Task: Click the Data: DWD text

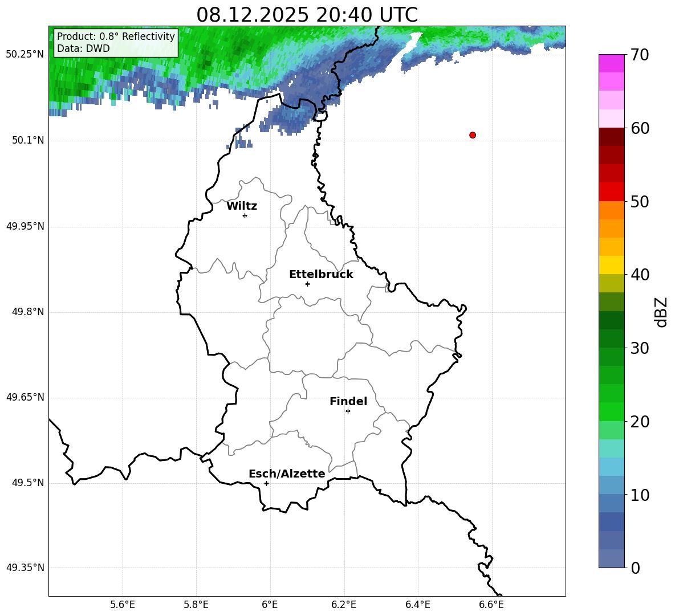Action: 83,48
